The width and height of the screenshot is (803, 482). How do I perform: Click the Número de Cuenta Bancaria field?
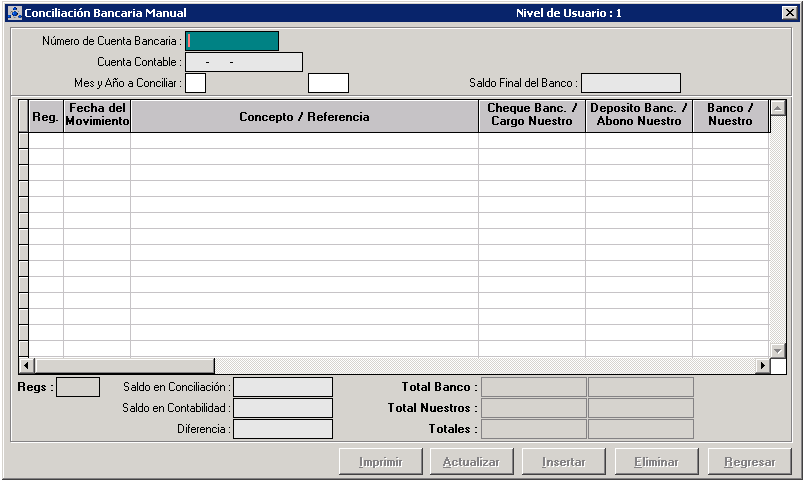(232, 41)
